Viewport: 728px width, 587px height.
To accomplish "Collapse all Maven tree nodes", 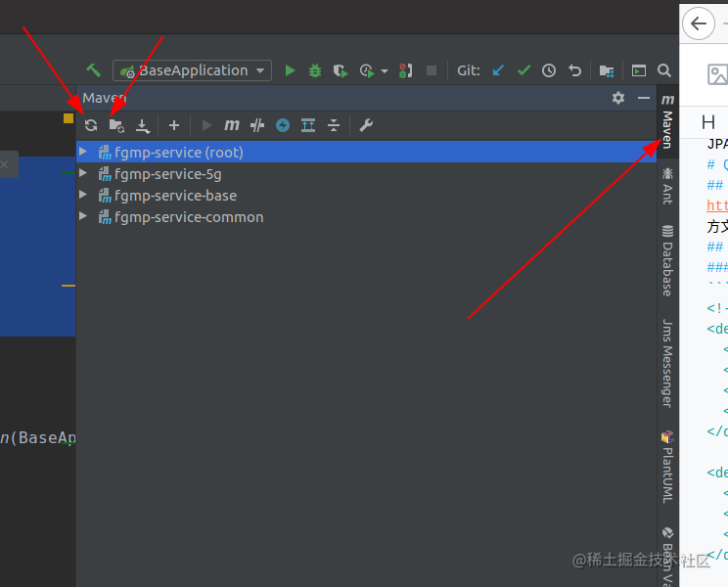I will [334, 125].
